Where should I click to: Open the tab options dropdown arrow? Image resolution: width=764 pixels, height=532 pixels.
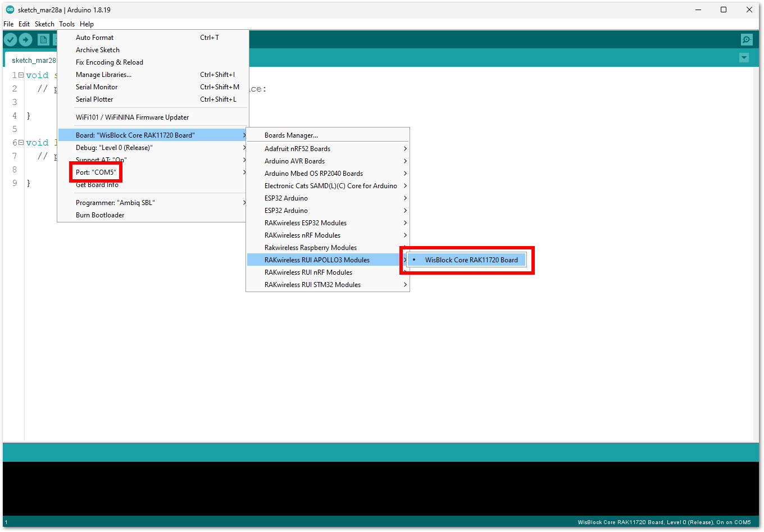tap(744, 58)
